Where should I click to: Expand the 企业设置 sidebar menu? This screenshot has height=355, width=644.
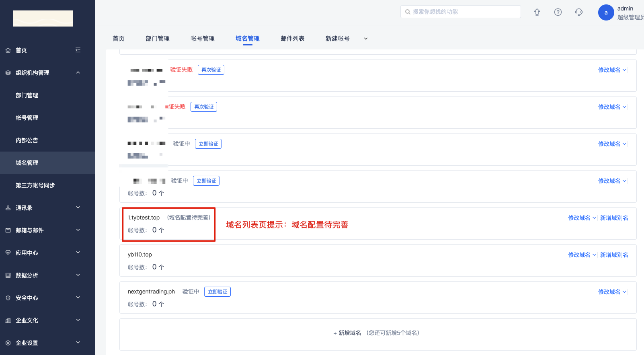pyautogui.click(x=78, y=343)
